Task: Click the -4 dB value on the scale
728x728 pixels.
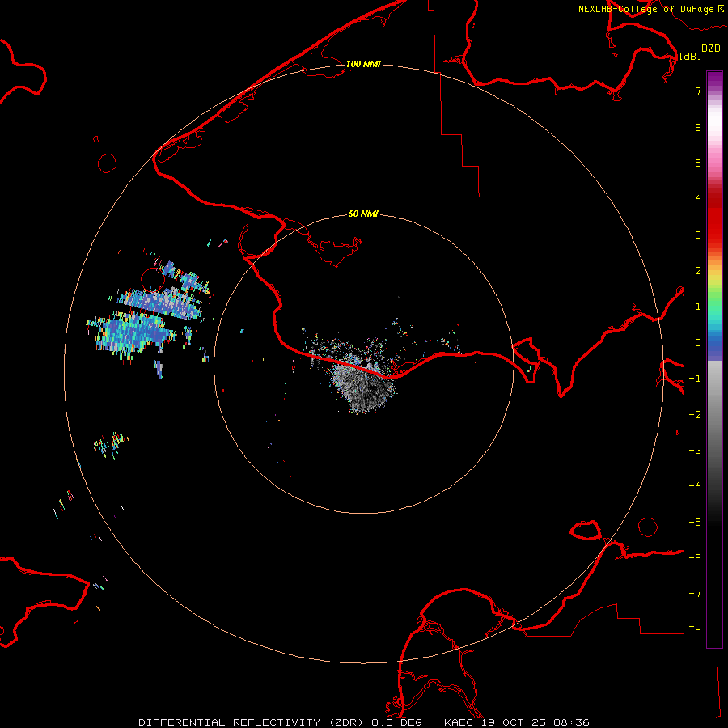Action: 695,486
